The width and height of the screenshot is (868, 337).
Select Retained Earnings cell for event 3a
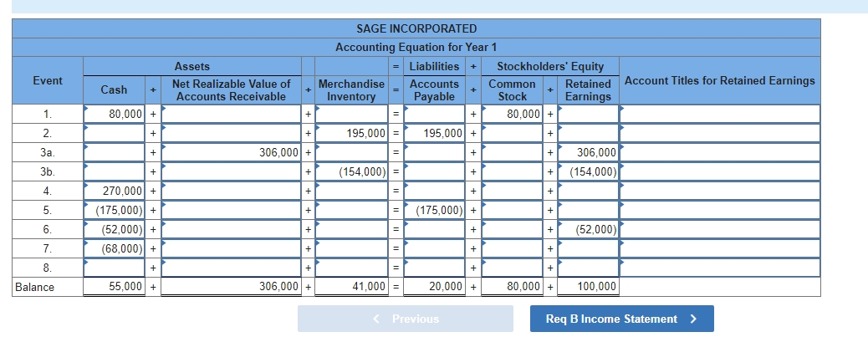588,152
